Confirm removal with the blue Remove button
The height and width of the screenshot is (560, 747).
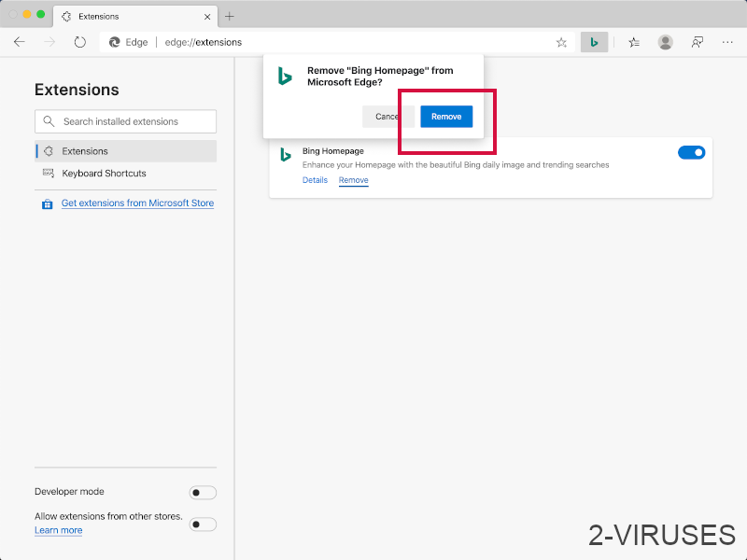pyautogui.click(x=446, y=117)
